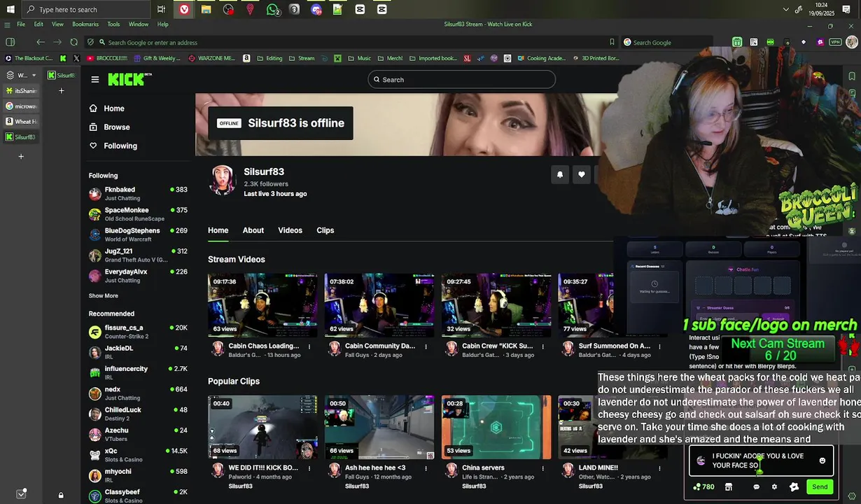This screenshot has width=861, height=504.
Task: Switch to the Videos tab
Action: tap(290, 230)
